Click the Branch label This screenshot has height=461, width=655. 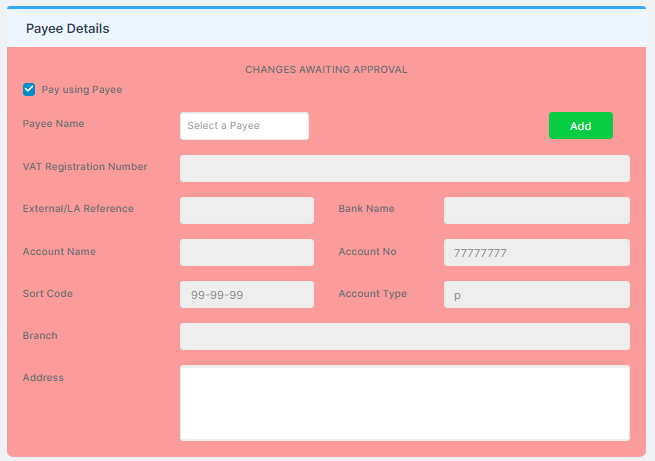tap(40, 336)
